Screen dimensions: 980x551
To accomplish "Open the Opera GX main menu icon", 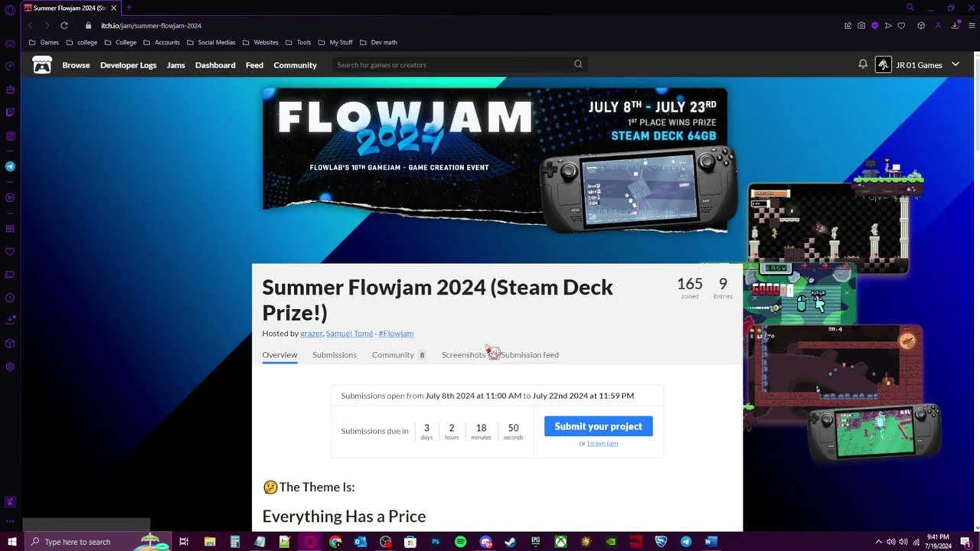I will coord(10,10).
